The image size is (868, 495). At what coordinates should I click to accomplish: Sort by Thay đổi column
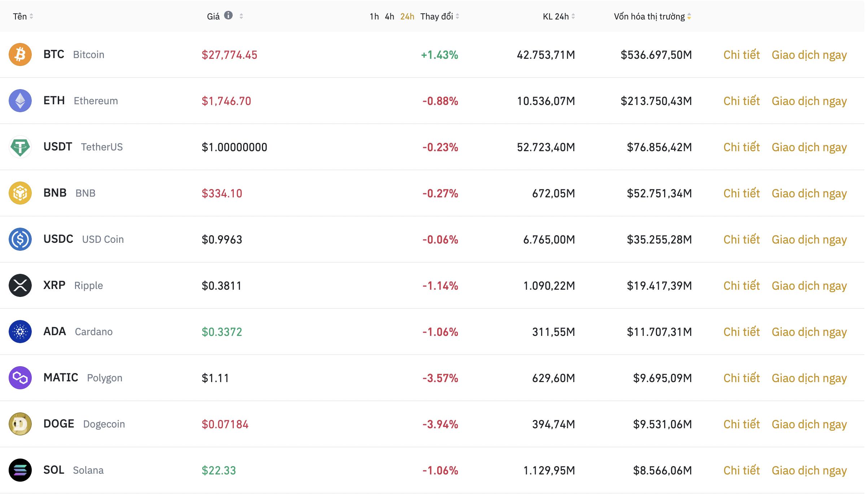point(440,16)
